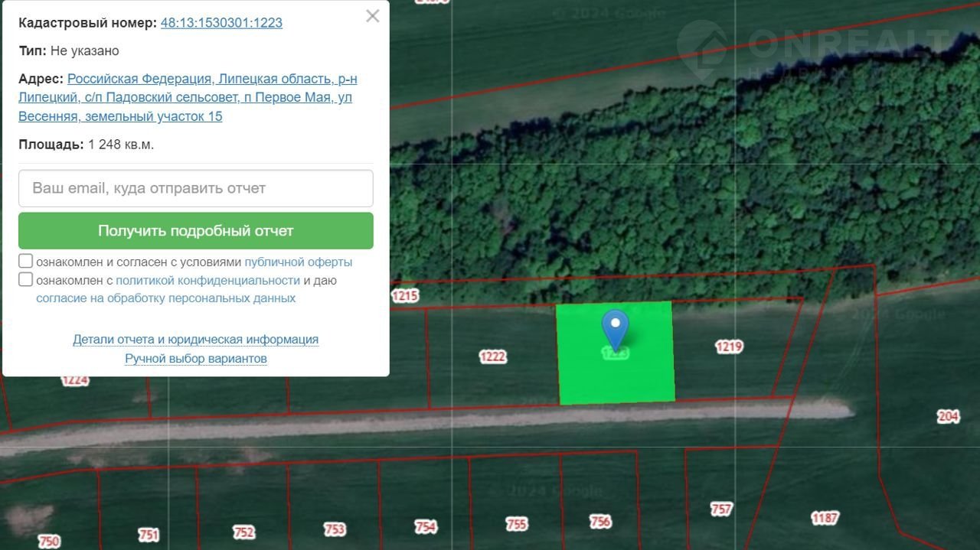Check the public offer agreement checkbox
The width and height of the screenshot is (980, 550).
click(x=26, y=261)
